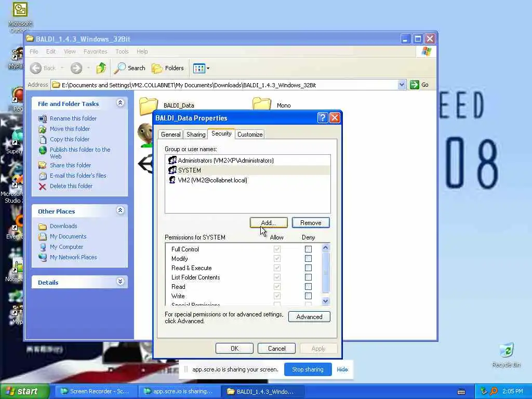Click the Forward arrow in Explorer toolbar
Image resolution: width=532 pixels, height=399 pixels.
(76, 68)
